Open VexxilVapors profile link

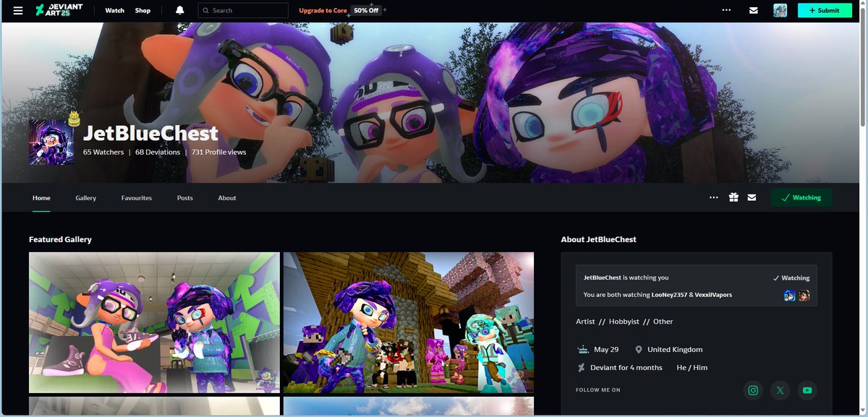pyautogui.click(x=713, y=295)
